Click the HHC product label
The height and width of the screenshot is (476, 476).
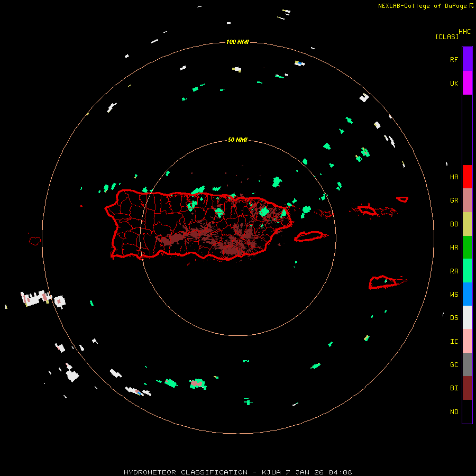(464, 32)
